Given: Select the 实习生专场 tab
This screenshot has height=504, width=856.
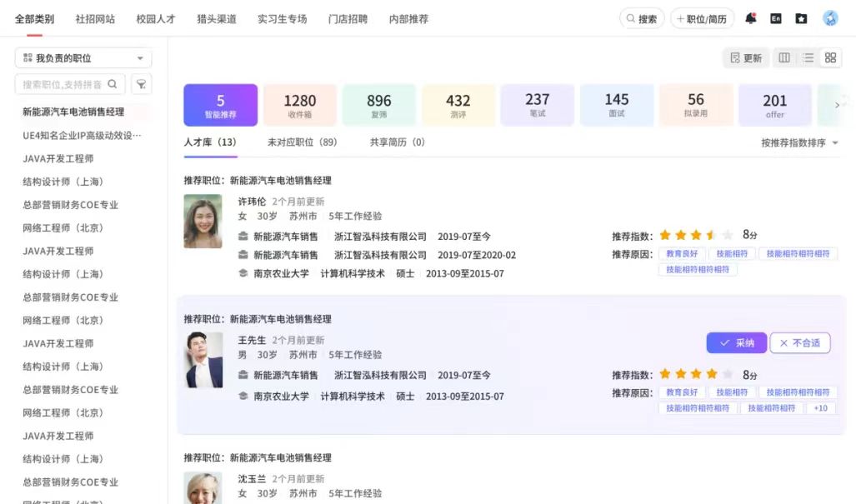Looking at the screenshot, I should pos(283,19).
